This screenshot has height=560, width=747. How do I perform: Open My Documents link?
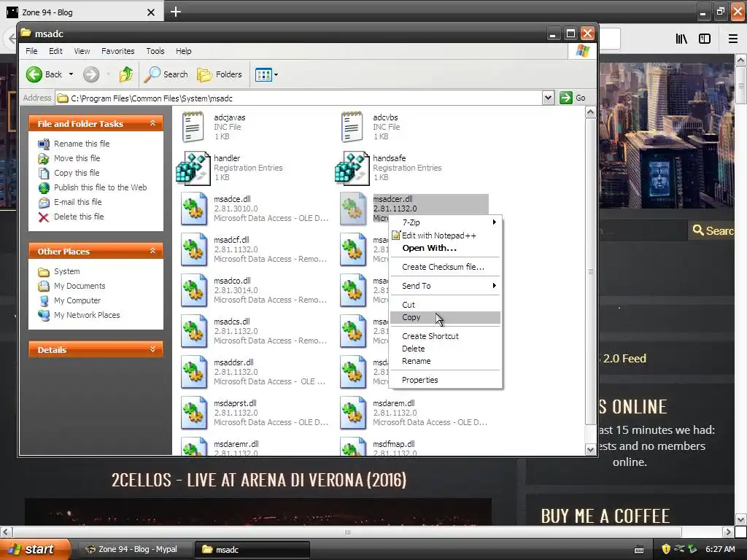point(80,286)
